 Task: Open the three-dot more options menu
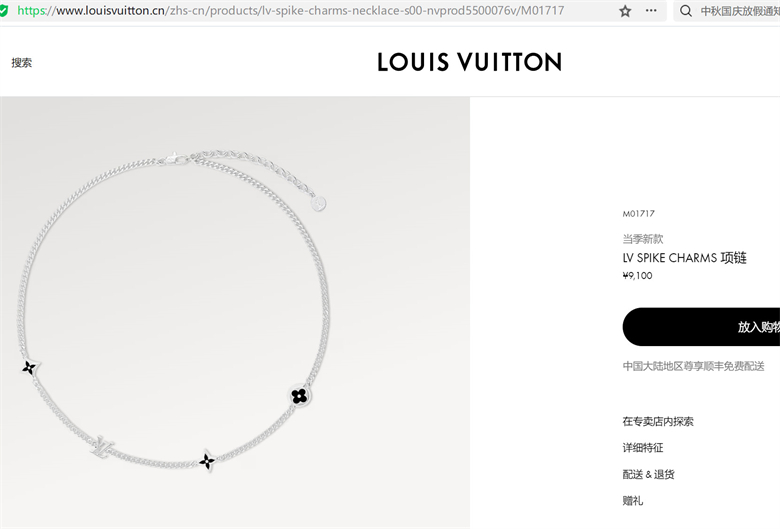pos(651,10)
